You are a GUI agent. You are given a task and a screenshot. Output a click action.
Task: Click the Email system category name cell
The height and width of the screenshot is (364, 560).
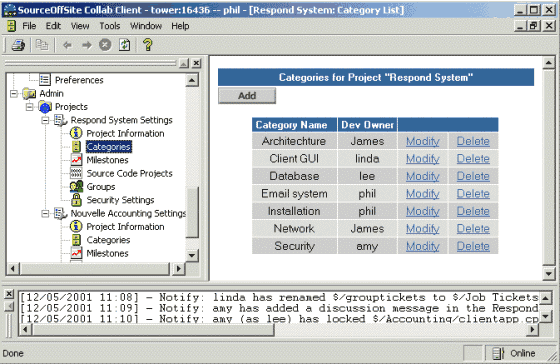point(294,194)
